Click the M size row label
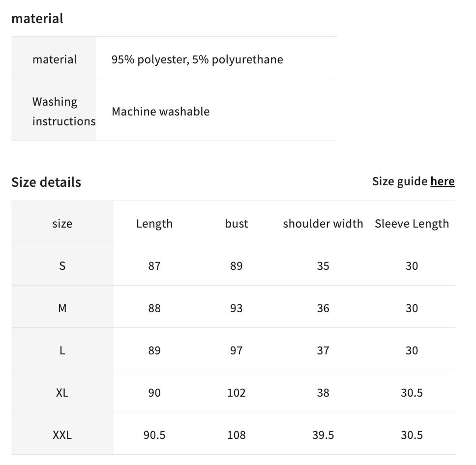 (x=62, y=308)
